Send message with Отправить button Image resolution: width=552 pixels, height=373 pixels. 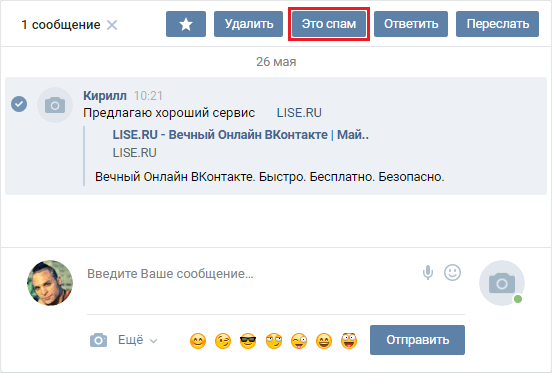coord(417,340)
